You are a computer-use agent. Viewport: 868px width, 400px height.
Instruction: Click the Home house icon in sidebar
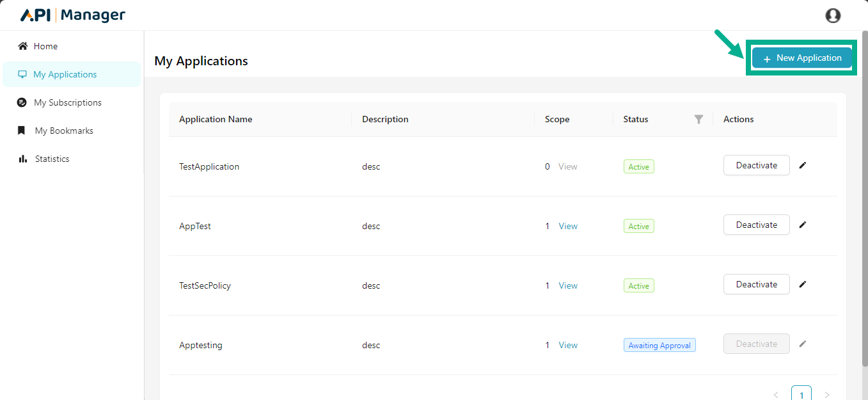(23, 46)
